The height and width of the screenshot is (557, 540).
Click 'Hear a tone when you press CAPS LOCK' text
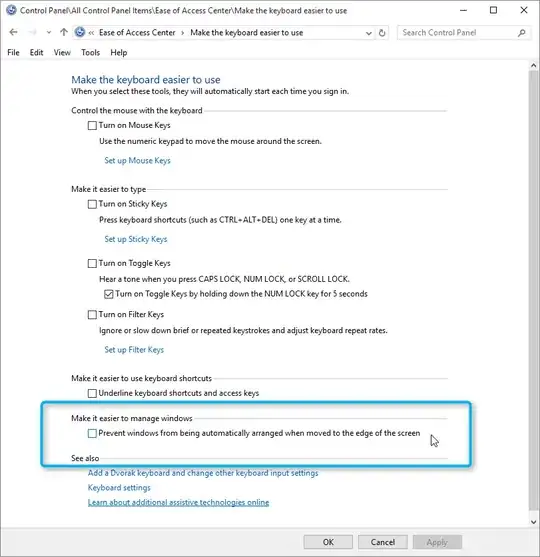[x=224, y=279]
